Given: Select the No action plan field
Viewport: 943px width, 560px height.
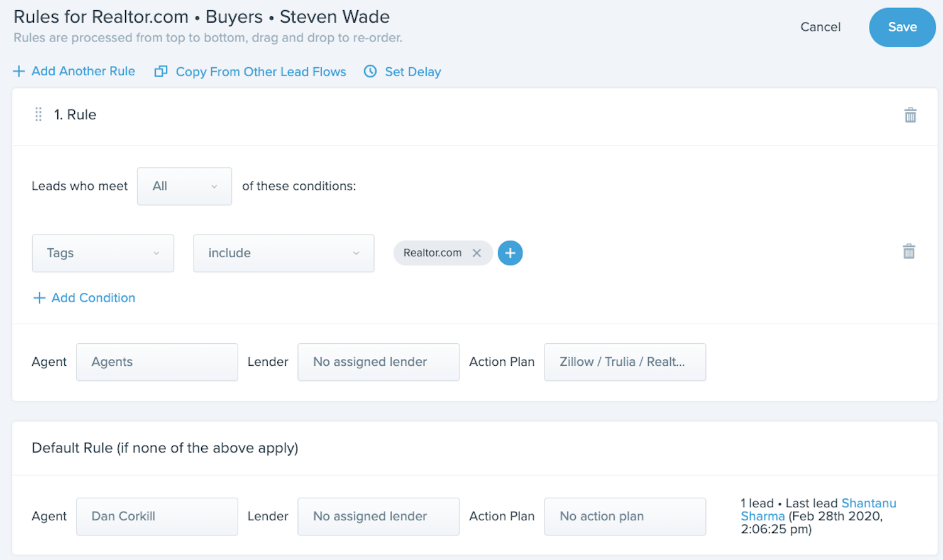Looking at the screenshot, I should tap(625, 517).
